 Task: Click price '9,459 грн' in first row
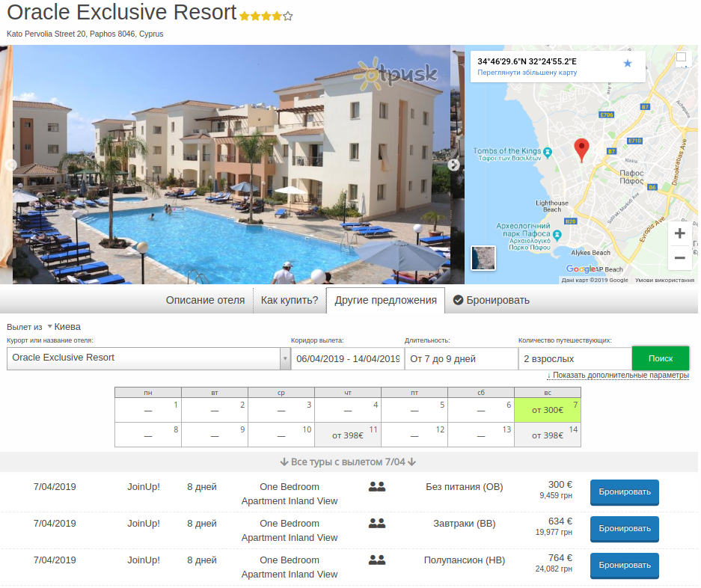tap(556, 495)
